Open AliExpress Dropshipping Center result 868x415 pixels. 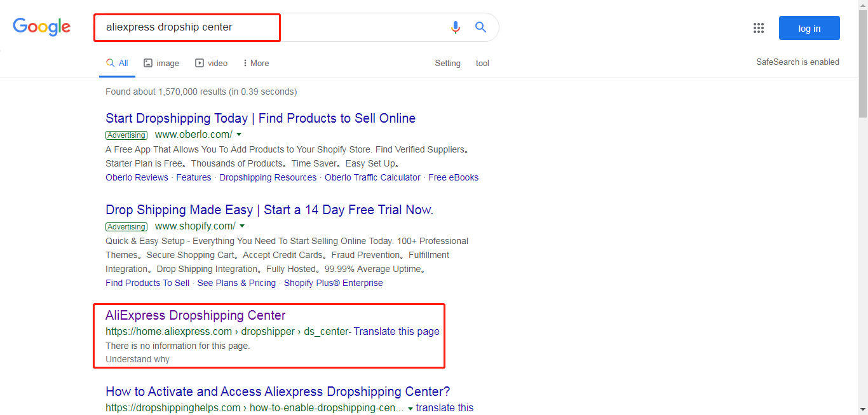pos(196,315)
